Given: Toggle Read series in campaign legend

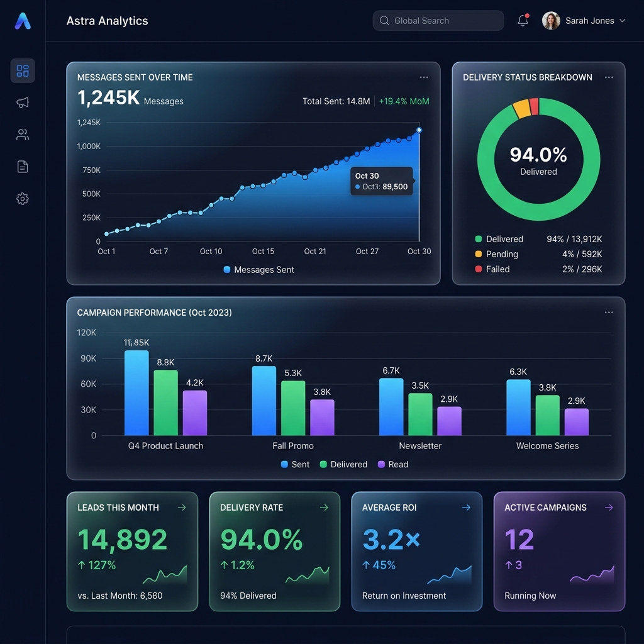Looking at the screenshot, I should tap(392, 465).
